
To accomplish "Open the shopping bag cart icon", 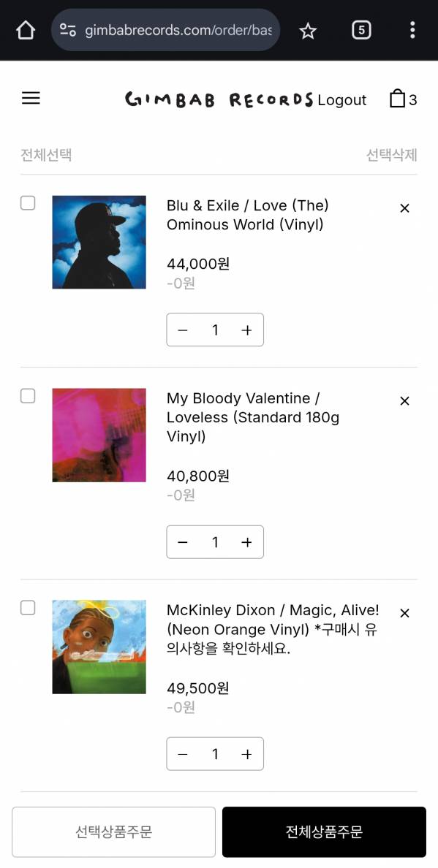I will (x=398, y=99).
